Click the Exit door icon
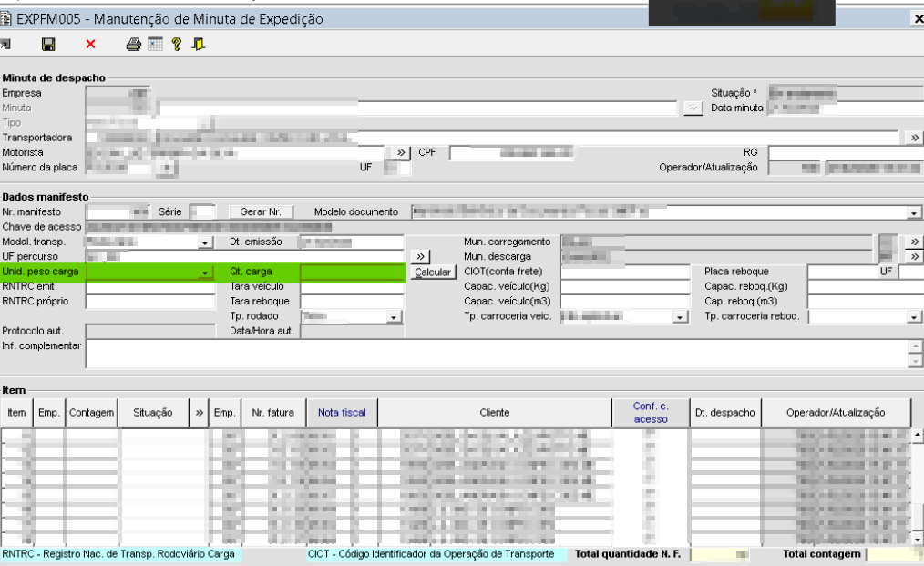 click(199, 45)
